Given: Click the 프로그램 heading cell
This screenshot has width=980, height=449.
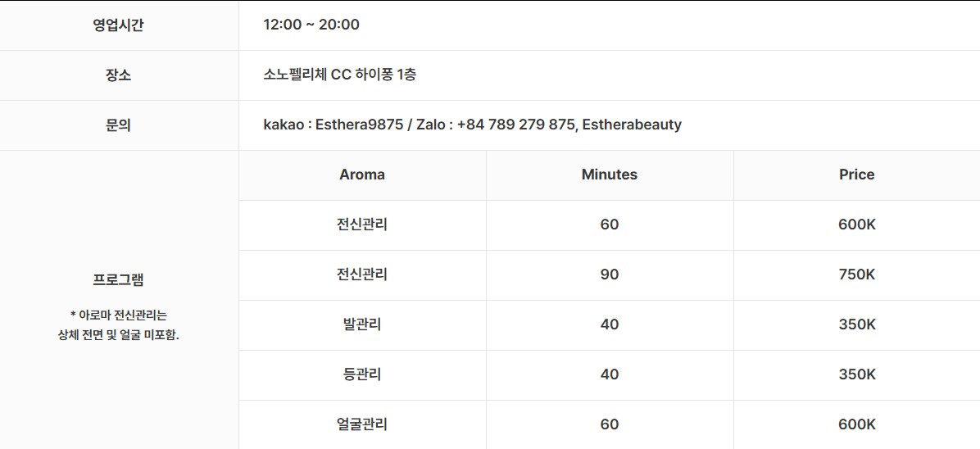Looking at the screenshot, I should click(118, 279).
